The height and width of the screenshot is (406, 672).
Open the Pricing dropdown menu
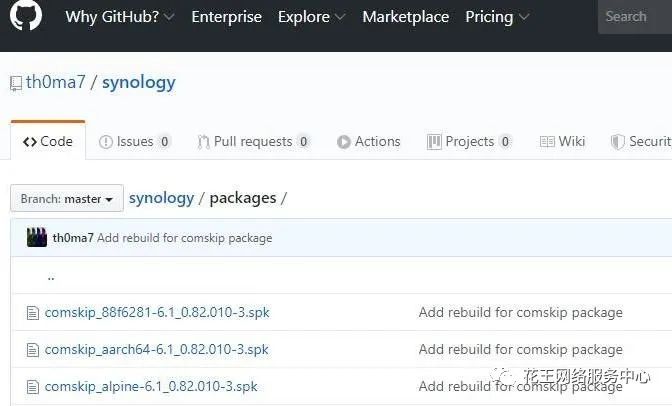pyautogui.click(x=497, y=17)
